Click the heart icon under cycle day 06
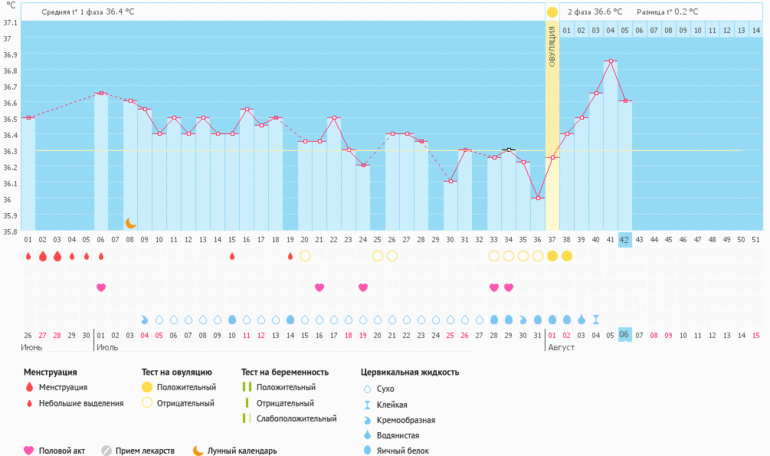770x456 pixels. [x=101, y=288]
